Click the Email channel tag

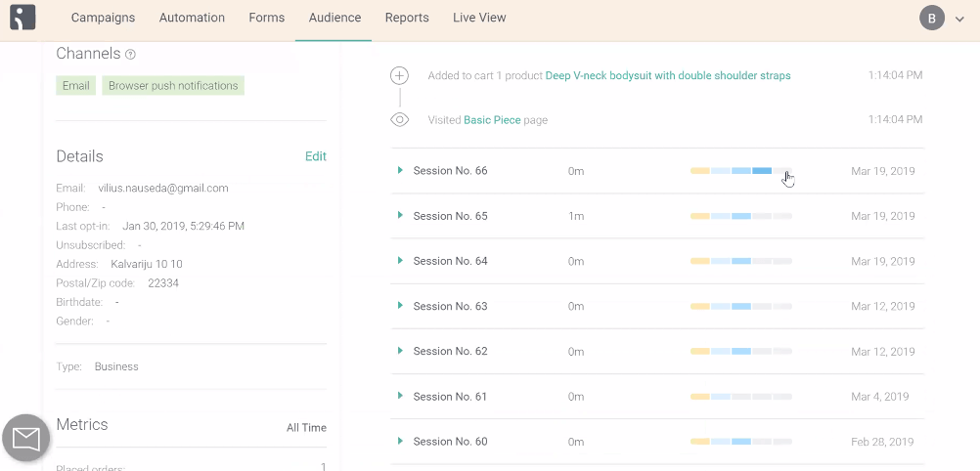tap(76, 86)
